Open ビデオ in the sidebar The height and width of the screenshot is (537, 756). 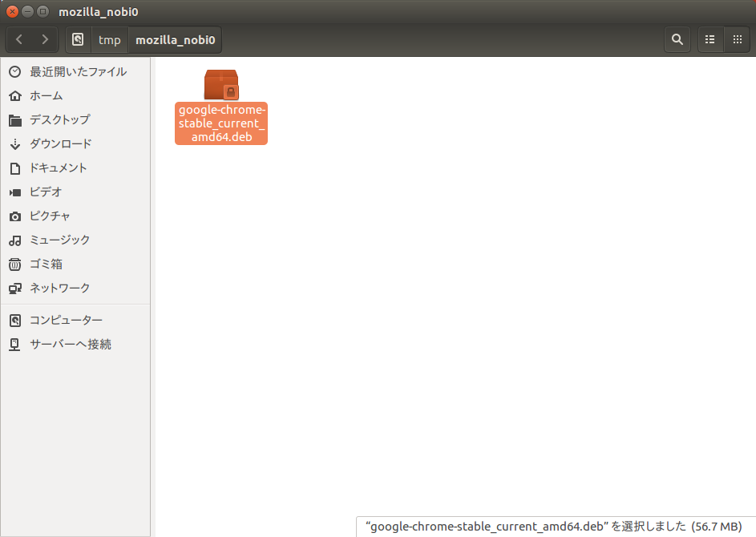[46, 192]
